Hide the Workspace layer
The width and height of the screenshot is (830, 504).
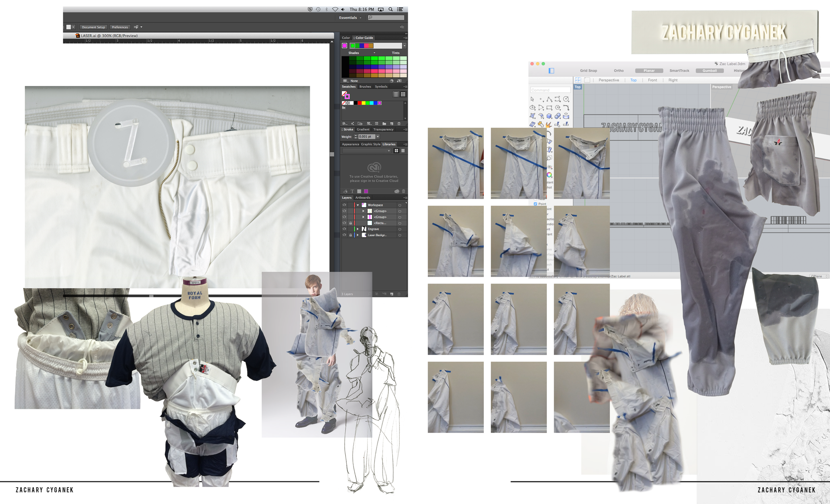(x=344, y=205)
